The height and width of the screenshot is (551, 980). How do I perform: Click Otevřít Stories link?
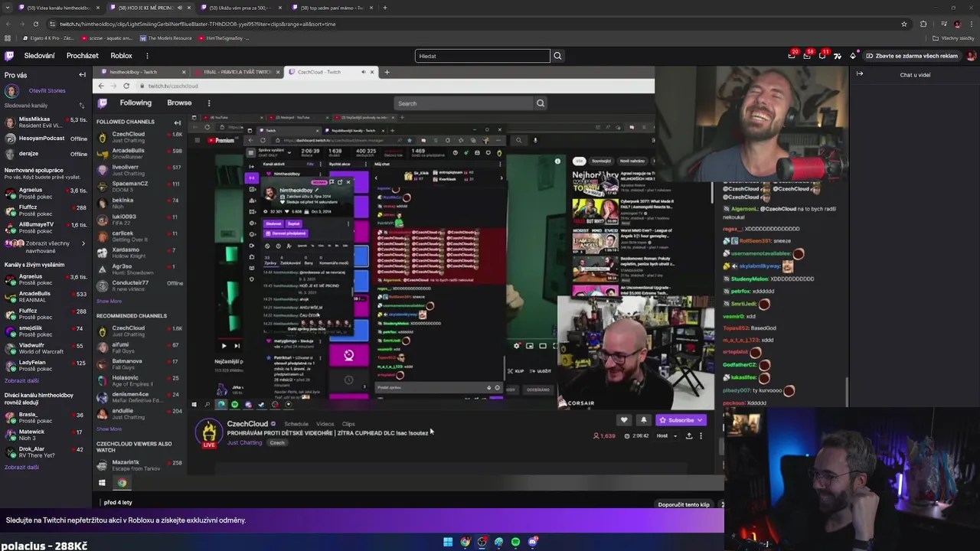pyautogui.click(x=47, y=90)
